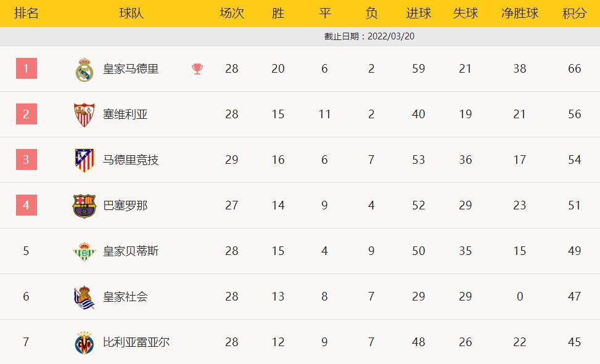Click the Barcelona club crest
Image resolution: width=600 pixels, height=364 pixels.
[84, 206]
